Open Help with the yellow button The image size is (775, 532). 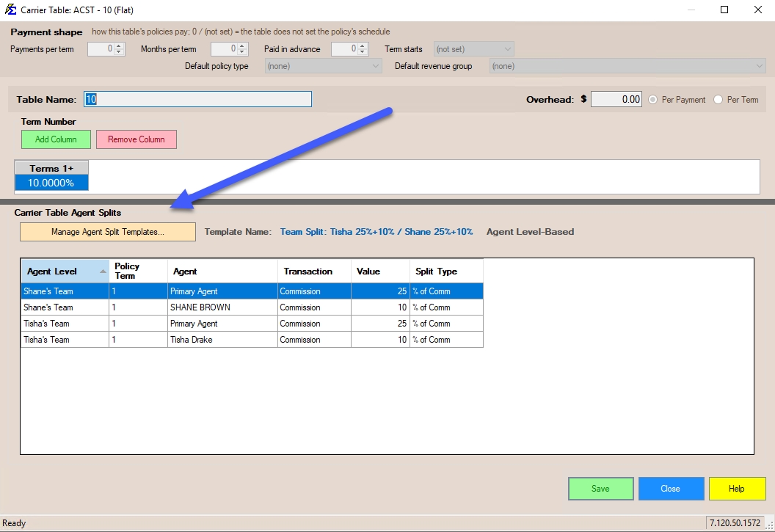(x=737, y=489)
